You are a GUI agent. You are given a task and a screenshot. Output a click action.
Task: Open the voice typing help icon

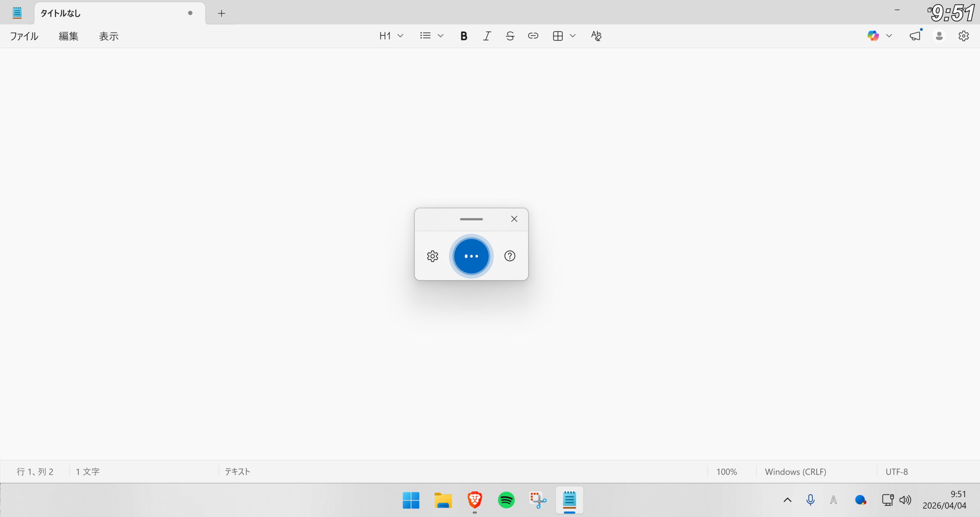510,256
